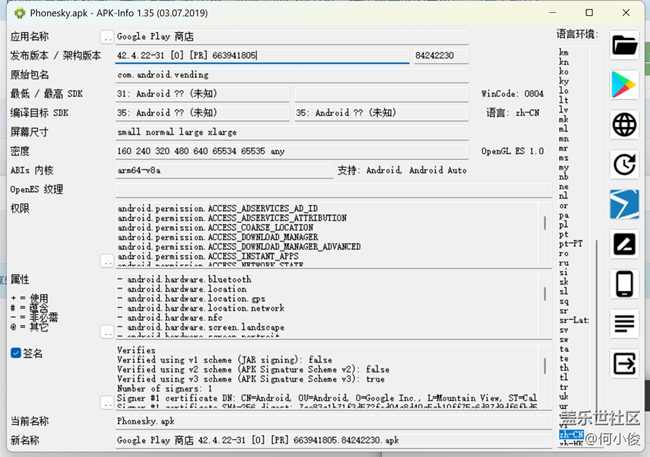Select zh-CN in the language list

[570, 435]
